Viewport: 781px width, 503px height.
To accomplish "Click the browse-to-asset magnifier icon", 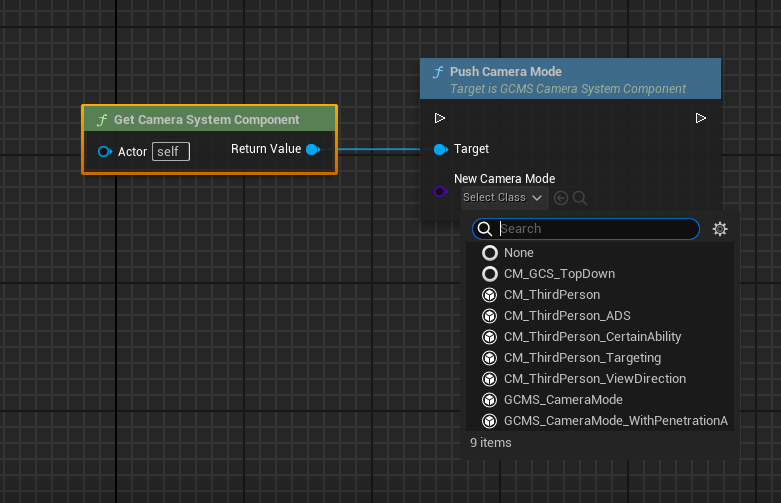I will pyautogui.click(x=580, y=198).
